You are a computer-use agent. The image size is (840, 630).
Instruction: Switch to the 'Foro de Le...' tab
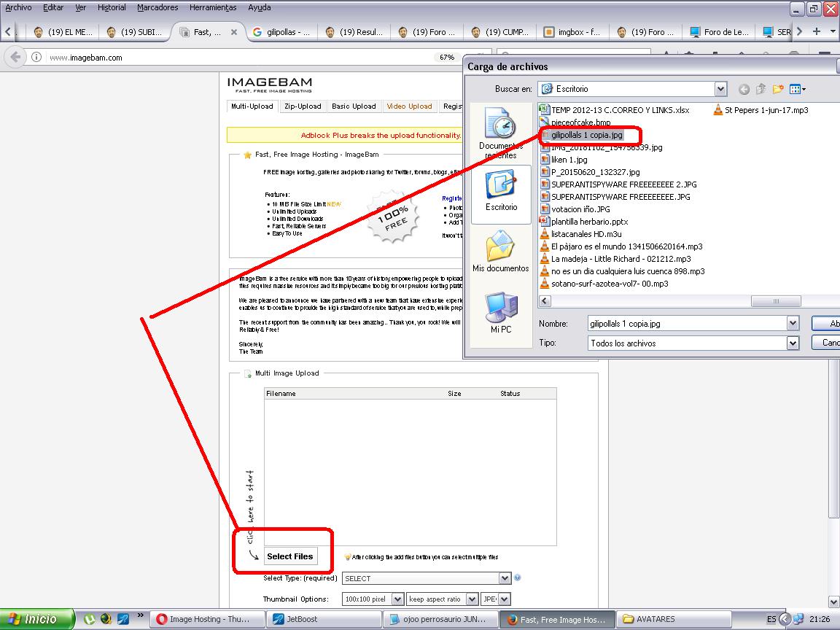[x=719, y=32]
